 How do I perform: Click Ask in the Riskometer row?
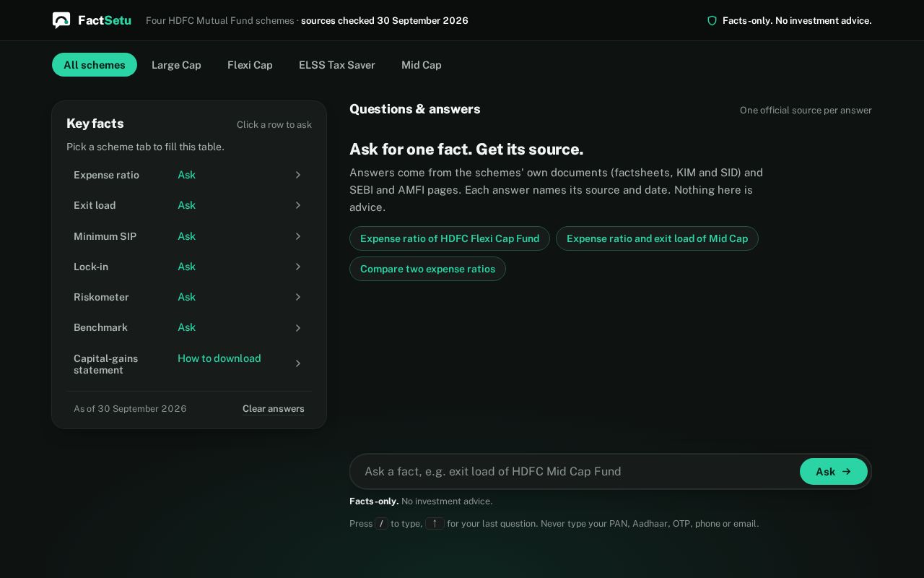click(186, 297)
